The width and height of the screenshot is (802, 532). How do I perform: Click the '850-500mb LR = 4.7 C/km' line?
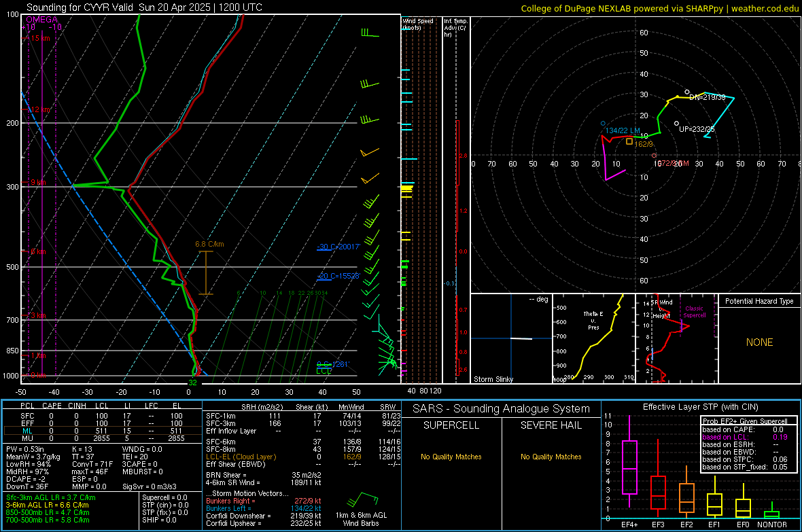(48, 512)
